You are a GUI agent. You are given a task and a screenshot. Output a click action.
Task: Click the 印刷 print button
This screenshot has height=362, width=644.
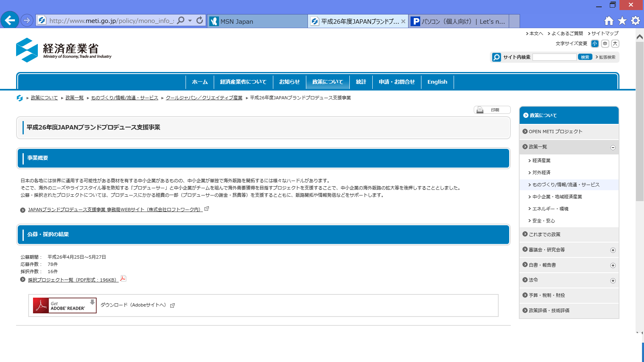(x=492, y=110)
